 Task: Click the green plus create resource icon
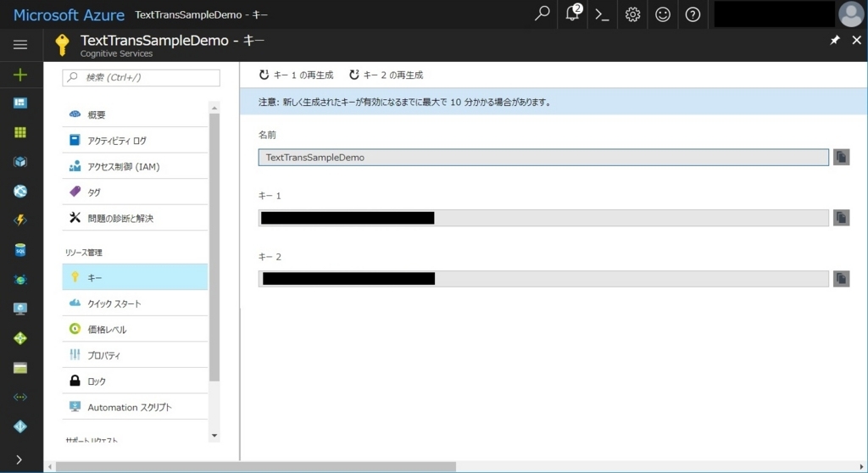(x=20, y=75)
